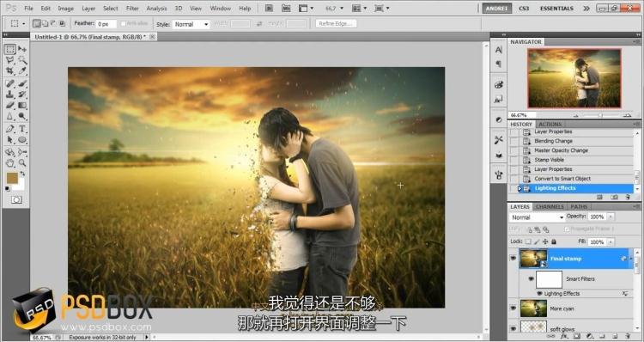
Task: Click the Refine Edge button
Action: click(x=336, y=24)
